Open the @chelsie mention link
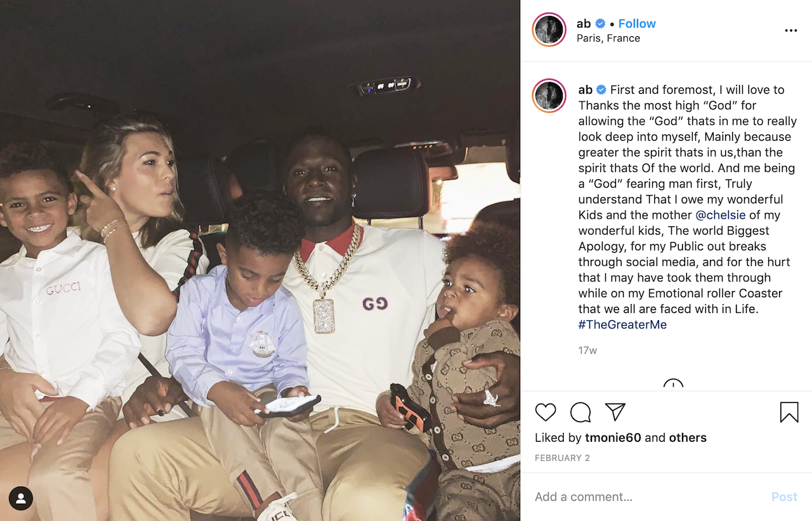Viewport: 812px width, 521px height. [x=721, y=215]
